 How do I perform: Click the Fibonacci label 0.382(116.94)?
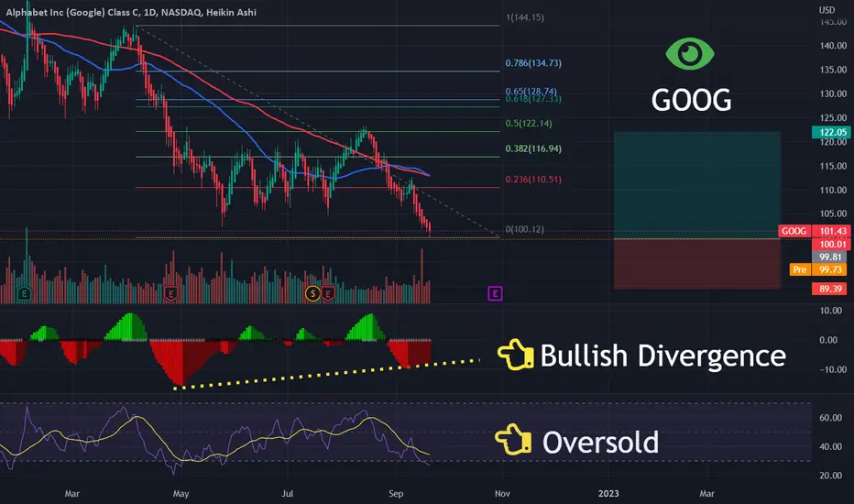pyautogui.click(x=533, y=148)
